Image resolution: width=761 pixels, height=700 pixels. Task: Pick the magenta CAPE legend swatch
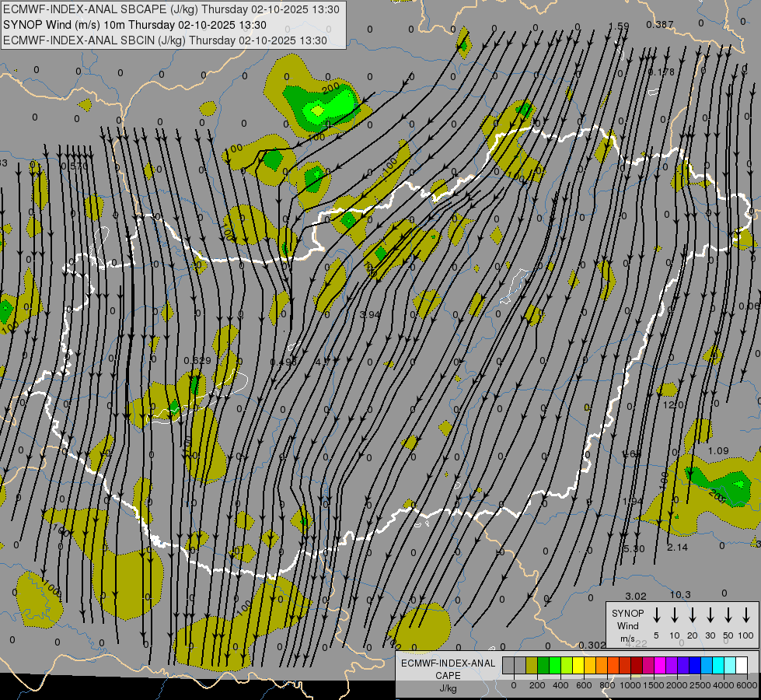(660, 666)
